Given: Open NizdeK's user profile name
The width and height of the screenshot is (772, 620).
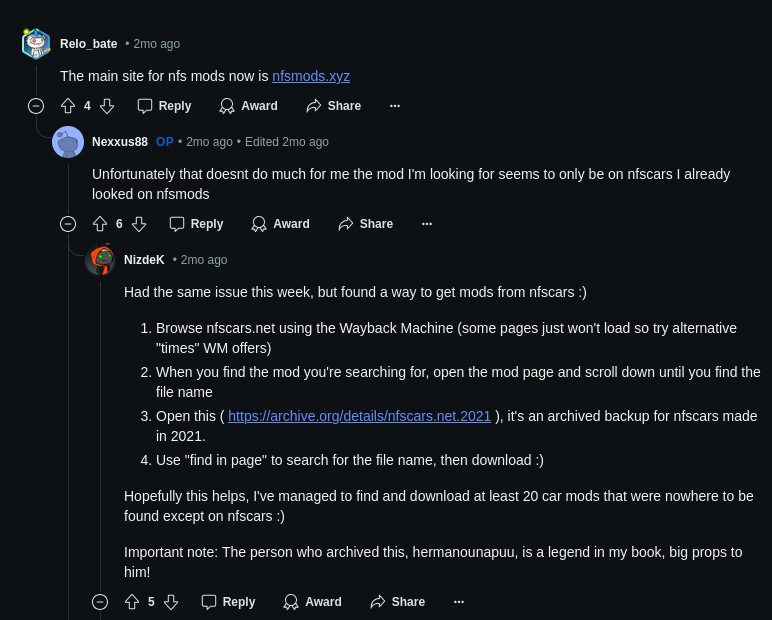Looking at the screenshot, I should [144, 260].
